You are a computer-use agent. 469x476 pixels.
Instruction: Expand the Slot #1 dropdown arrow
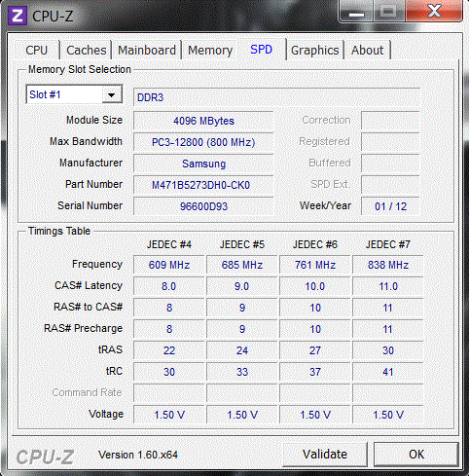coord(112,95)
